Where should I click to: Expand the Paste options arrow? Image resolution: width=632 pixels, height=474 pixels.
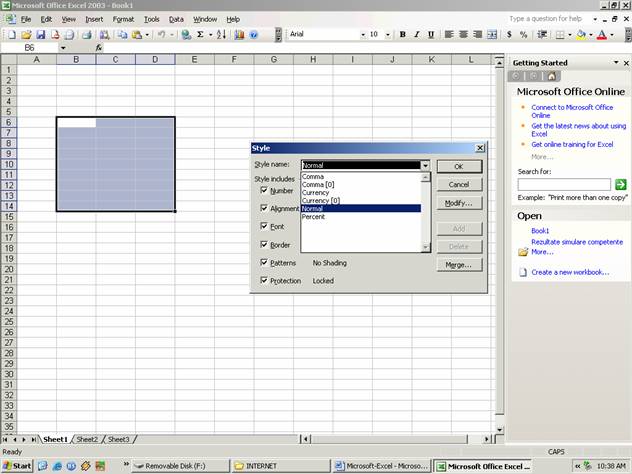[x=147, y=35]
